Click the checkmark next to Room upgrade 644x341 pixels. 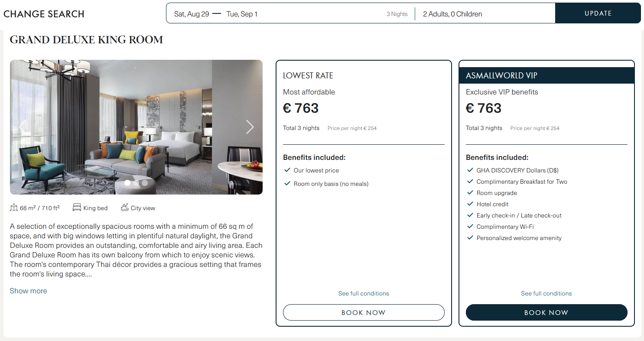(x=470, y=192)
